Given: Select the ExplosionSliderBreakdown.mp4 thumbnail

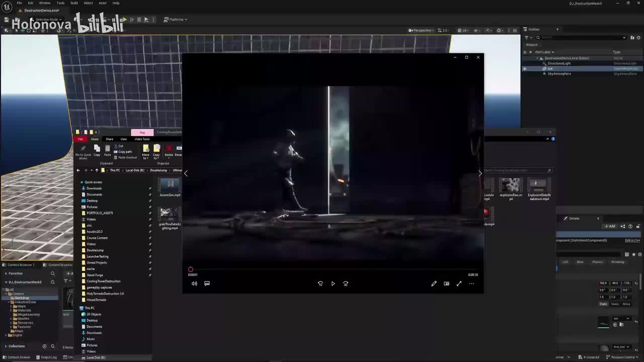Looking at the screenshot, I should (539, 190).
